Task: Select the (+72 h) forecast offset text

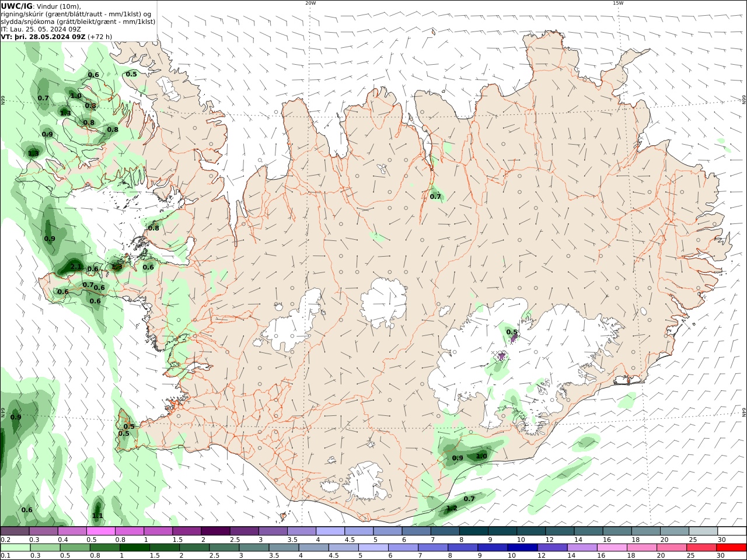Action: (100, 36)
